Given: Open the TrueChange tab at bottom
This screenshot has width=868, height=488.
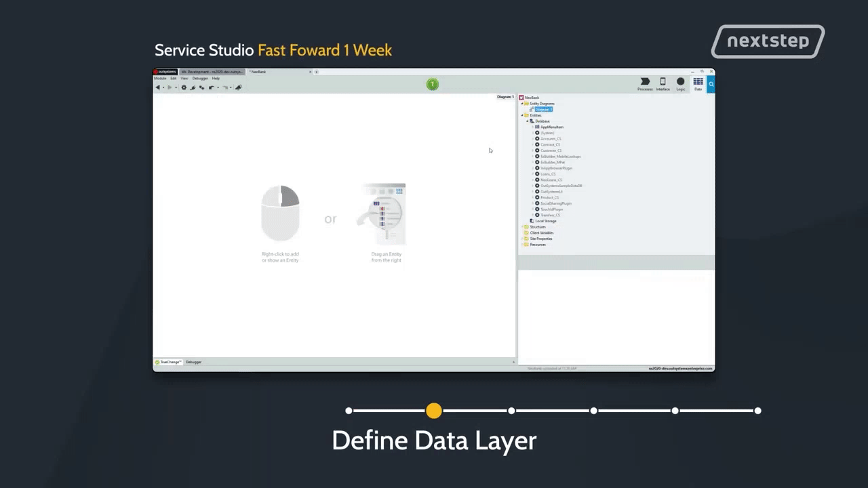Looking at the screenshot, I should pyautogui.click(x=169, y=362).
